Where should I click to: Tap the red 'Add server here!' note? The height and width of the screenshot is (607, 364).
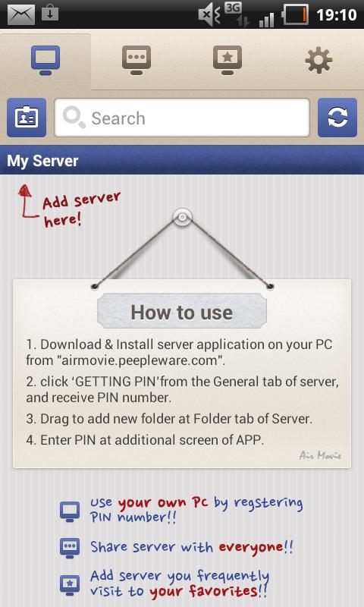[71, 206]
